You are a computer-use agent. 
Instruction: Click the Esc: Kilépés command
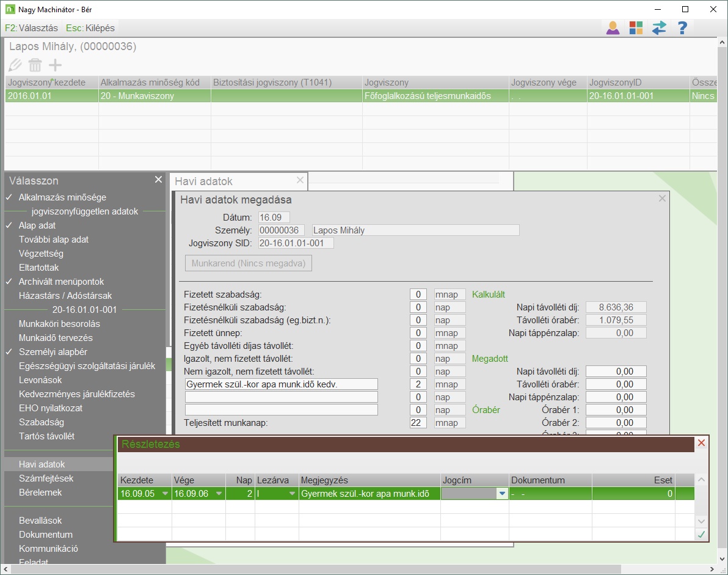point(90,28)
